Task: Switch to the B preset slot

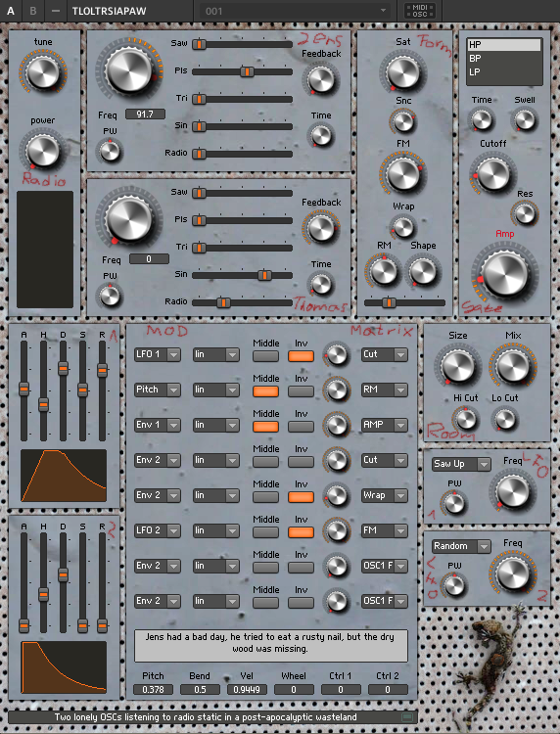Action: pyautogui.click(x=32, y=11)
